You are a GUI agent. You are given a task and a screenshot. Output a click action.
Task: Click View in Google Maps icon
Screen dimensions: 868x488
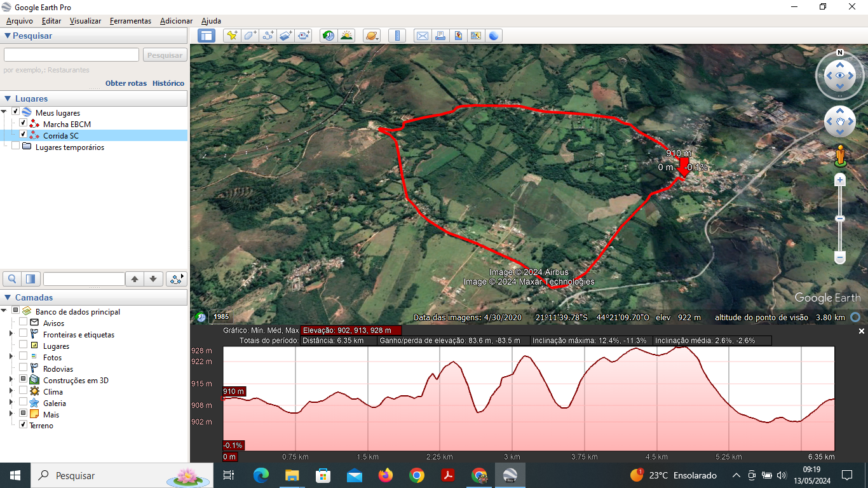pos(475,36)
